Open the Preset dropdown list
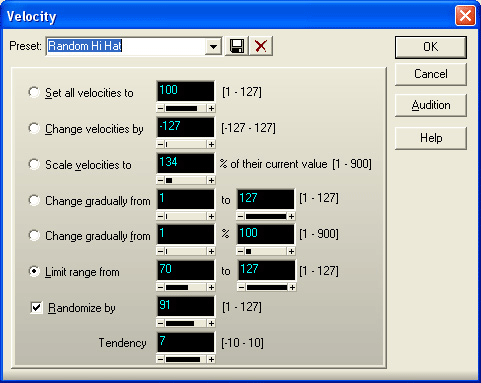 (x=213, y=46)
